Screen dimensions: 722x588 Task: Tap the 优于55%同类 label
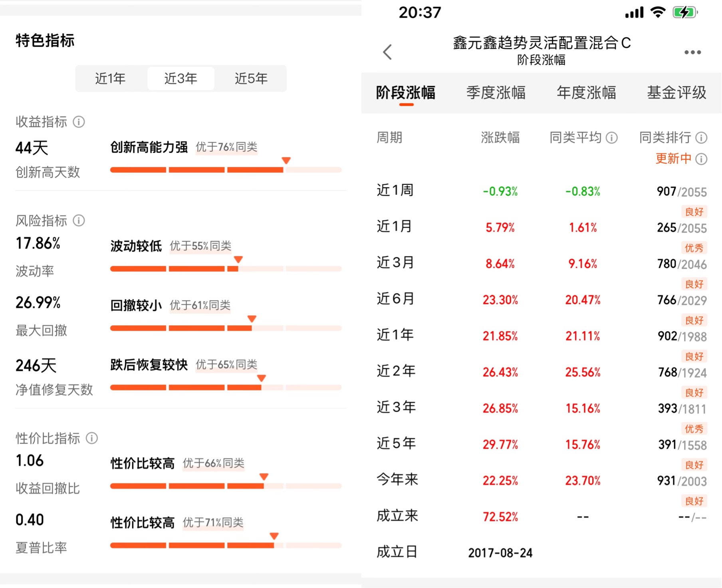200,246
